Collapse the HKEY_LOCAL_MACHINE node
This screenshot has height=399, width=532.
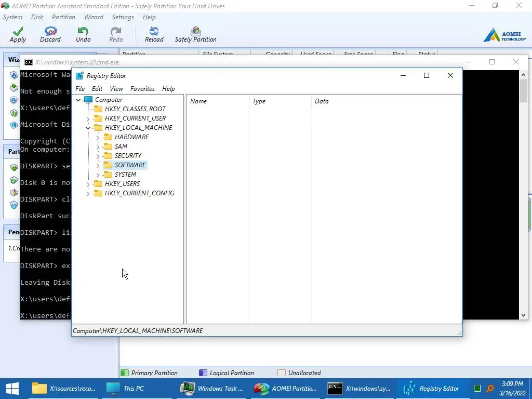coord(88,128)
